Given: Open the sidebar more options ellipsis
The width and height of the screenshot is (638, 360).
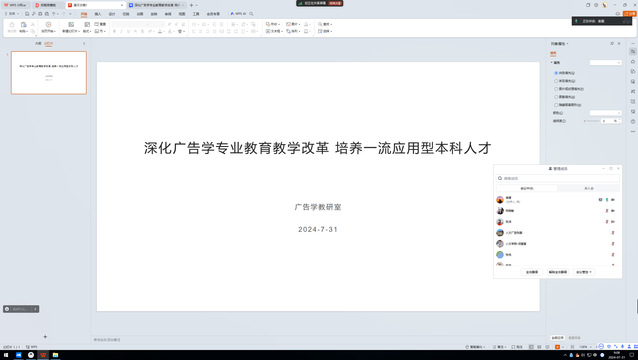Looking at the screenshot, I should pos(633,132).
